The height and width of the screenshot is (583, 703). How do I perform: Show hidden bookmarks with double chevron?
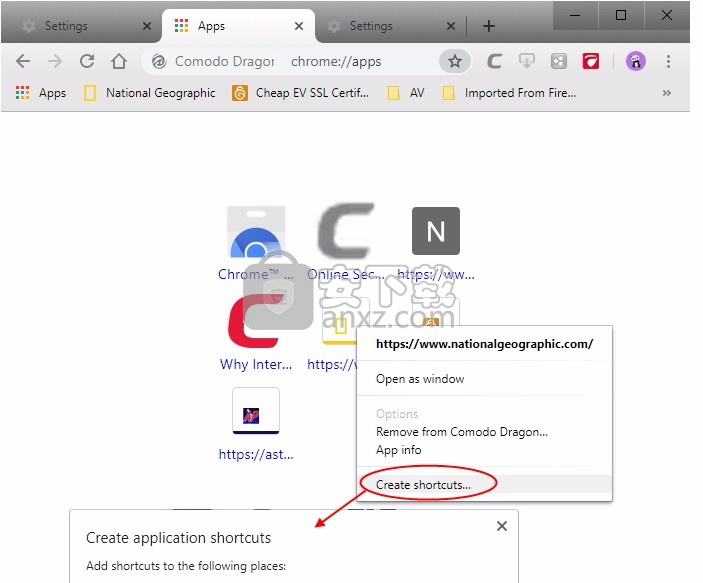click(667, 93)
